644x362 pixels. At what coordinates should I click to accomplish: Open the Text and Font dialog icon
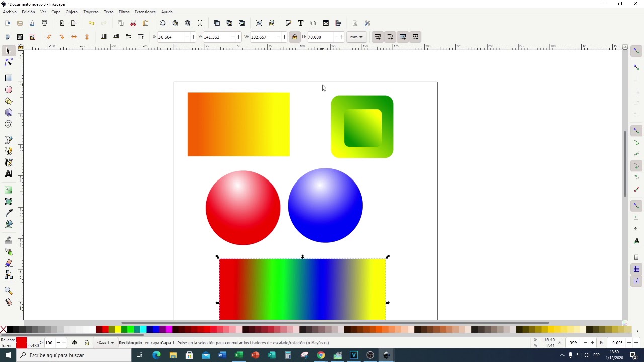301,23
